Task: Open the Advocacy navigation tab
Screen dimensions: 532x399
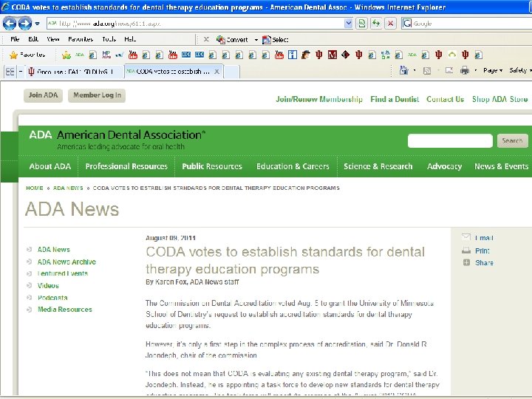Action: [445, 166]
